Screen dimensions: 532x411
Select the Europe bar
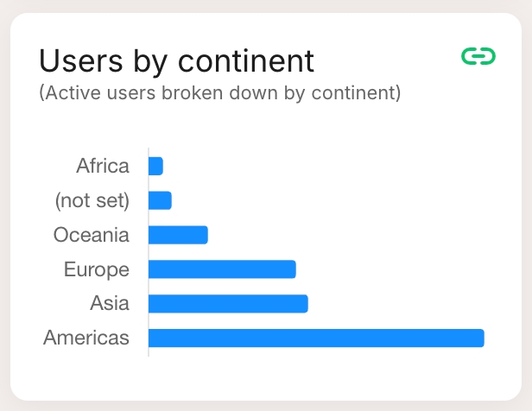pyautogui.click(x=222, y=269)
